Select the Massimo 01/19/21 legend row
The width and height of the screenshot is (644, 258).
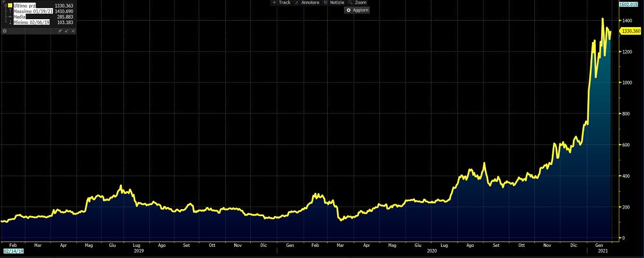pyautogui.click(x=32, y=11)
